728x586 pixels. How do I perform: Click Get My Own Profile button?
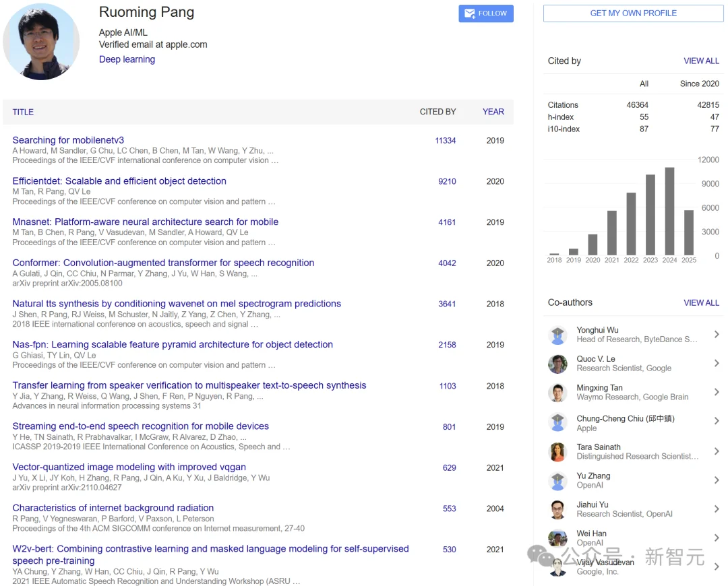(x=633, y=13)
